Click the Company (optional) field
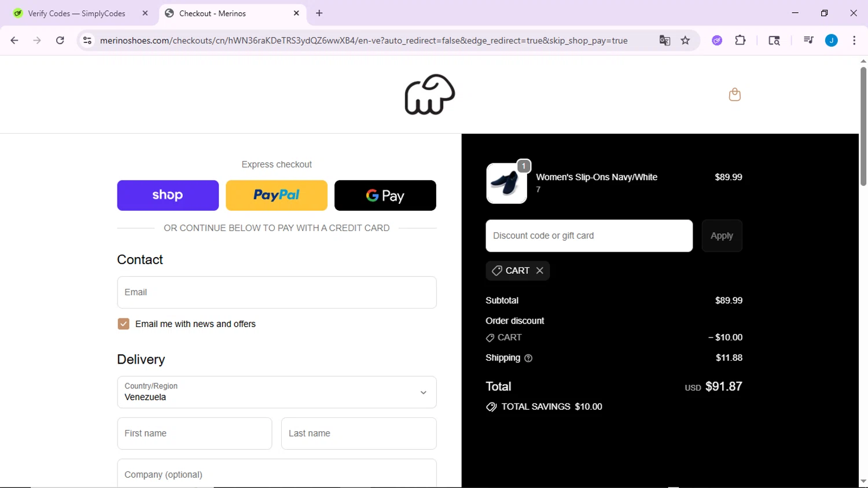Screen dimensions: 868x488 click(277, 474)
